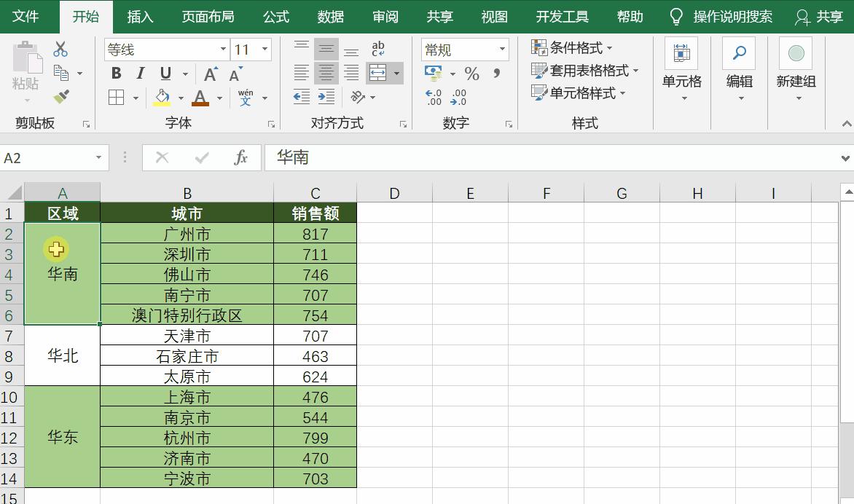Click the Increase Decimal icon
The image size is (854, 504).
point(434,95)
